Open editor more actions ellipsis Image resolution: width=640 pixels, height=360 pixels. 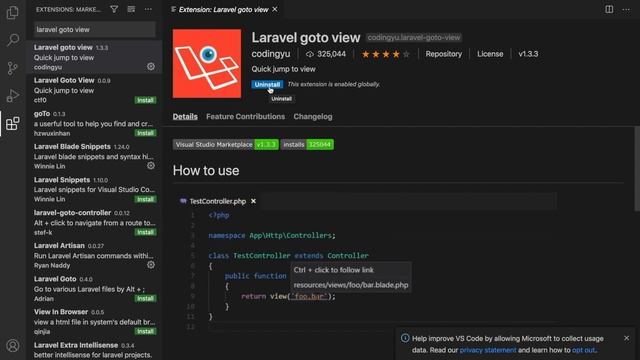pyautogui.click(x=626, y=9)
